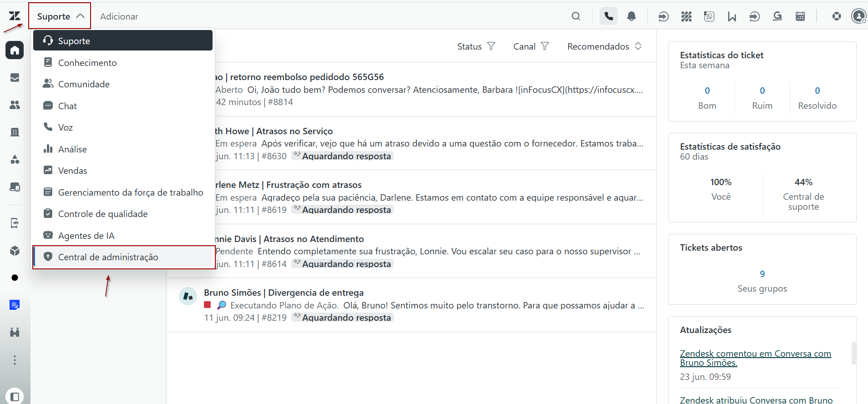The height and width of the screenshot is (404, 868).
Task: Click the Zendesk logo icon
Action: (15, 16)
